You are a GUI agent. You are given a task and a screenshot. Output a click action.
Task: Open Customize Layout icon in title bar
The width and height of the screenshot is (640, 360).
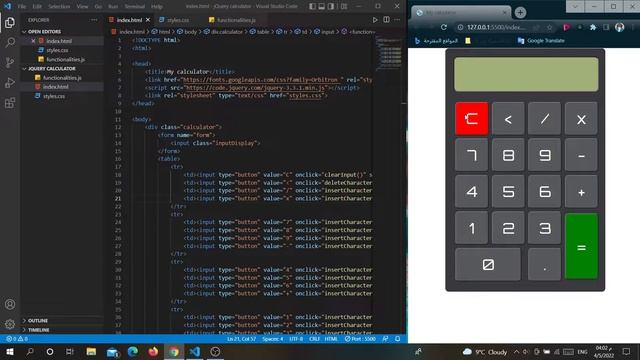(x=344, y=6)
